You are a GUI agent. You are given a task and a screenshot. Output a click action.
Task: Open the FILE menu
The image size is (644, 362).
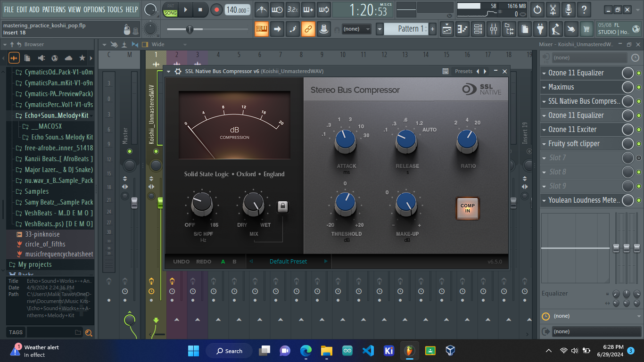click(9, 9)
